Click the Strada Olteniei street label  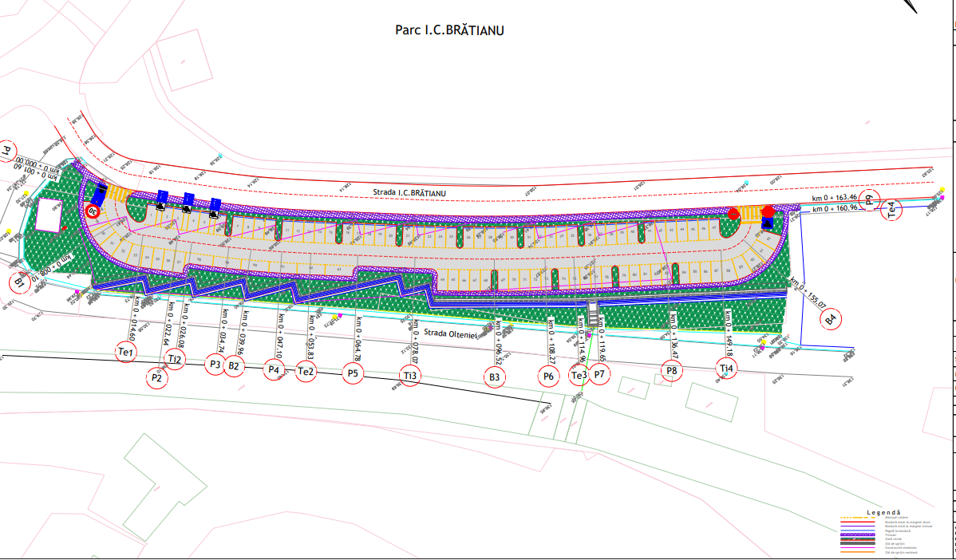450,334
